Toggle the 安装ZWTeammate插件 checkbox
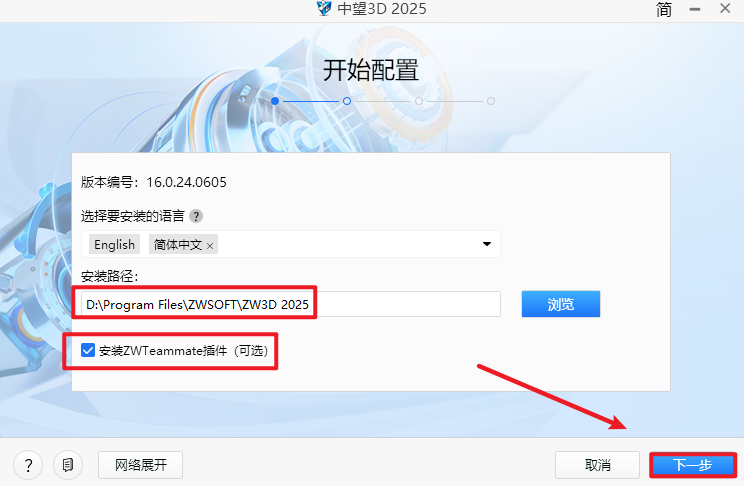Image resolution: width=744 pixels, height=486 pixels. coord(88,350)
